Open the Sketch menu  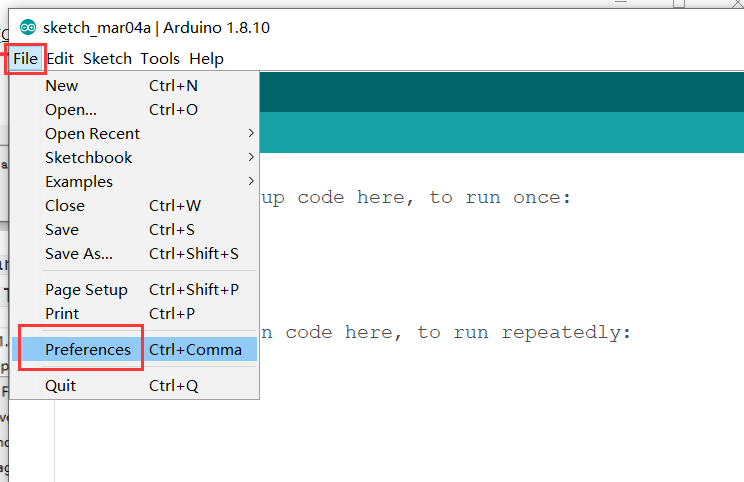point(107,58)
